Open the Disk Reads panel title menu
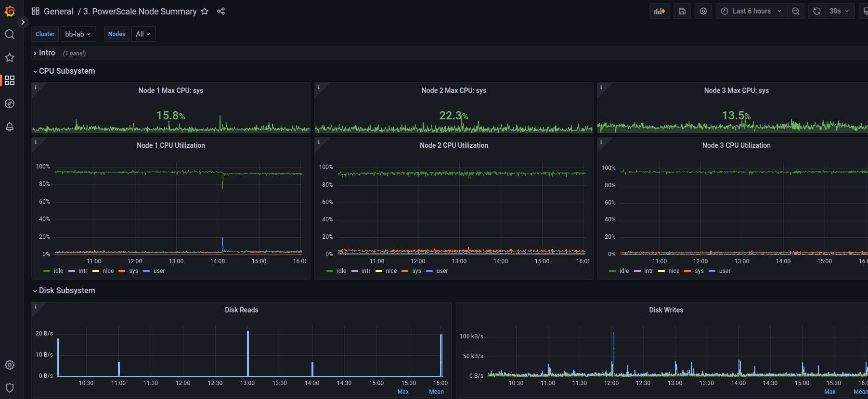 (x=242, y=310)
